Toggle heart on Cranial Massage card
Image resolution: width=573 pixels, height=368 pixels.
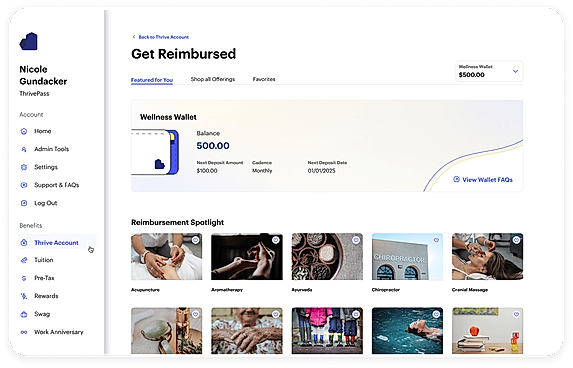click(x=516, y=240)
